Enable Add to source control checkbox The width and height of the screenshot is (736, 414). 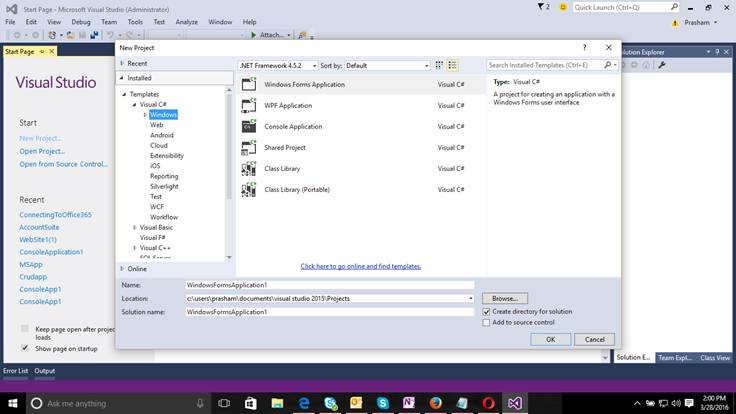pos(486,323)
